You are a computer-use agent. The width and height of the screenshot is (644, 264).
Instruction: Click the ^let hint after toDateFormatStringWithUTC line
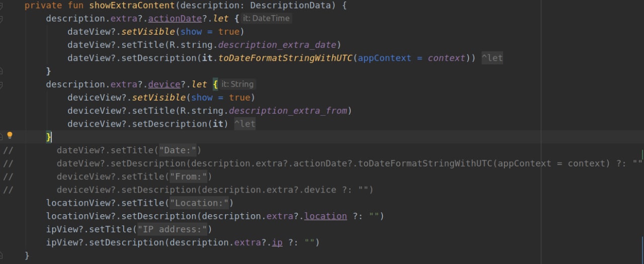492,58
